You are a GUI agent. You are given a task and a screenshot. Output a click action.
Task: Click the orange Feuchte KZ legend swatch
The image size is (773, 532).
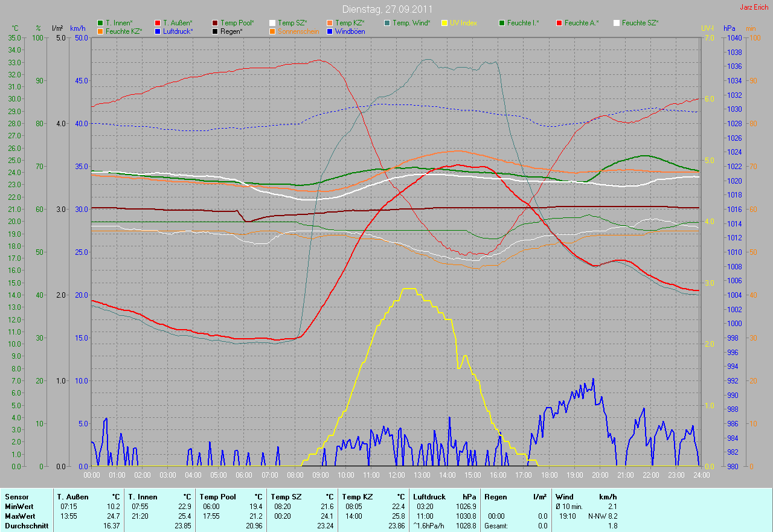pos(100,31)
